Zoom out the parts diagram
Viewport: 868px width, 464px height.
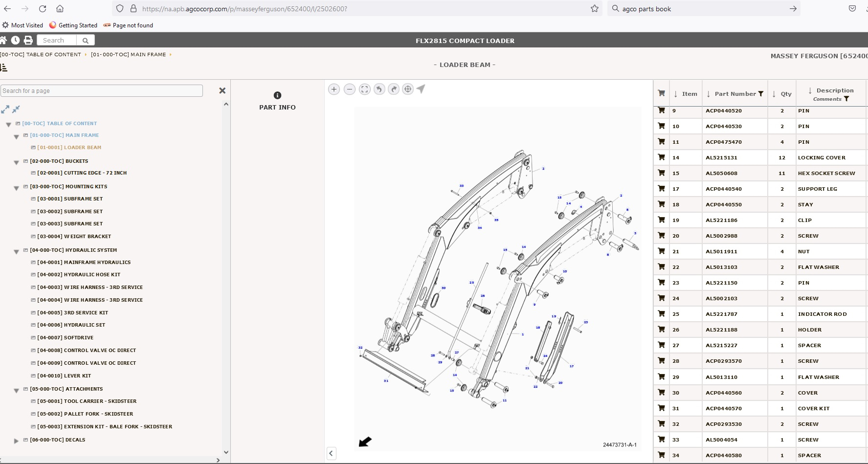349,89
